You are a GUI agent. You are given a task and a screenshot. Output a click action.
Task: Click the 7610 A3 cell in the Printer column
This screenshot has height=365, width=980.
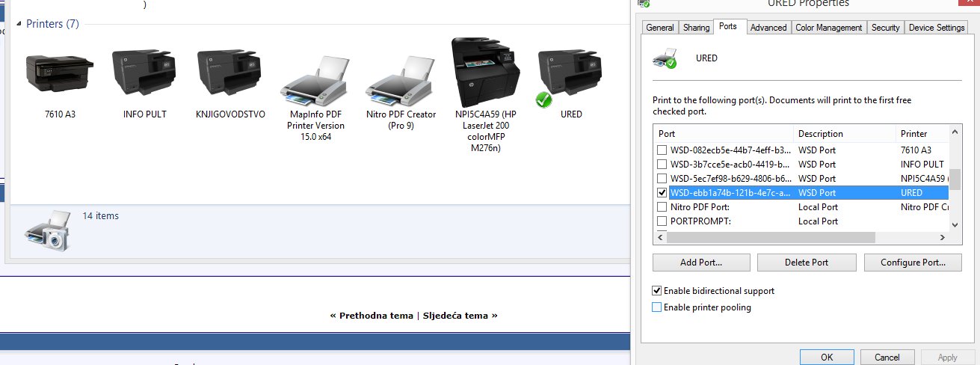tap(916, 150)
